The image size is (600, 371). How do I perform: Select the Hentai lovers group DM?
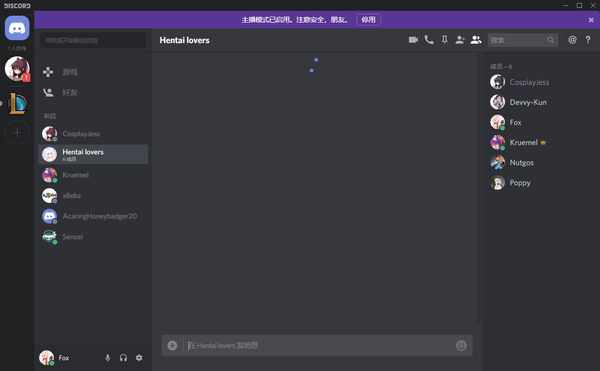coord(93,155)
